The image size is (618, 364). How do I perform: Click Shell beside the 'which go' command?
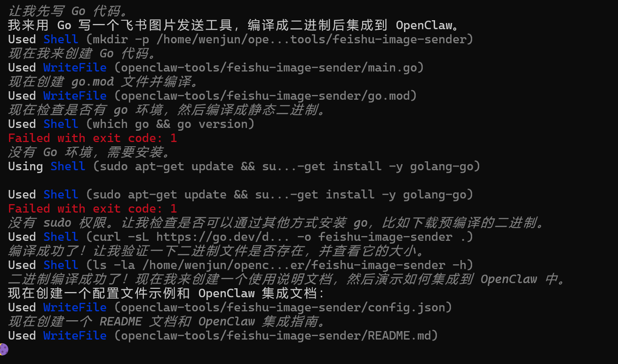[61, 124]
